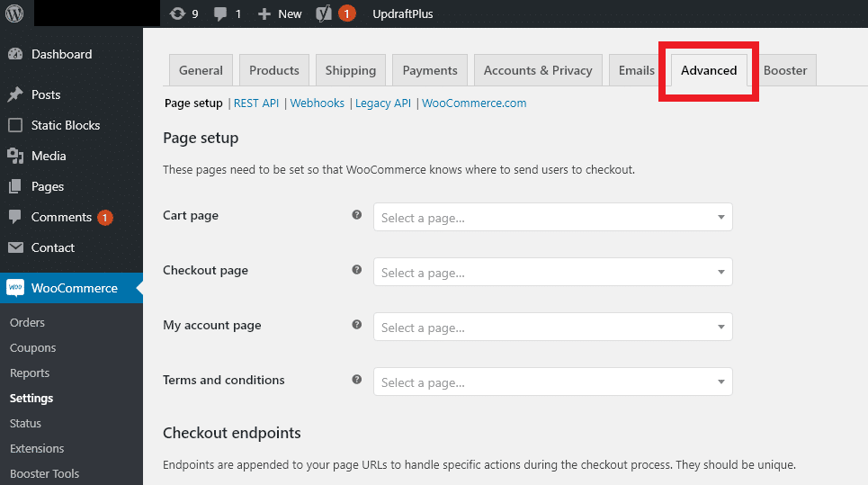Image resolution: width=868 pixels, height=485 pixels.
Task: Open Coupons under WooCommerce
Action: 32,347
